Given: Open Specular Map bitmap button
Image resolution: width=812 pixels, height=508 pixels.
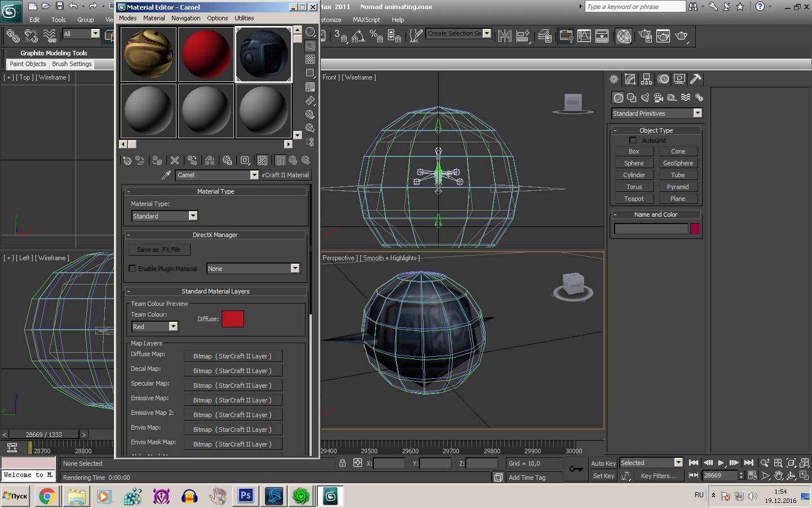Looking at the screenshot, I should [x=232, y=386].
